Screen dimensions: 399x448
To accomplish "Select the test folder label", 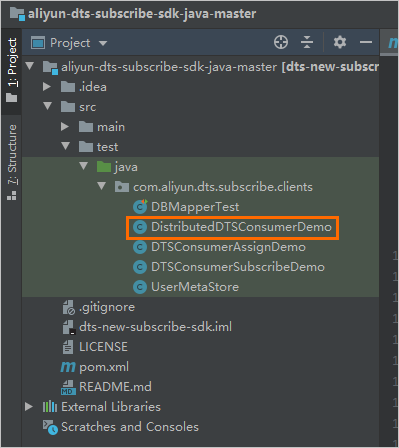I will click(107, 147).
